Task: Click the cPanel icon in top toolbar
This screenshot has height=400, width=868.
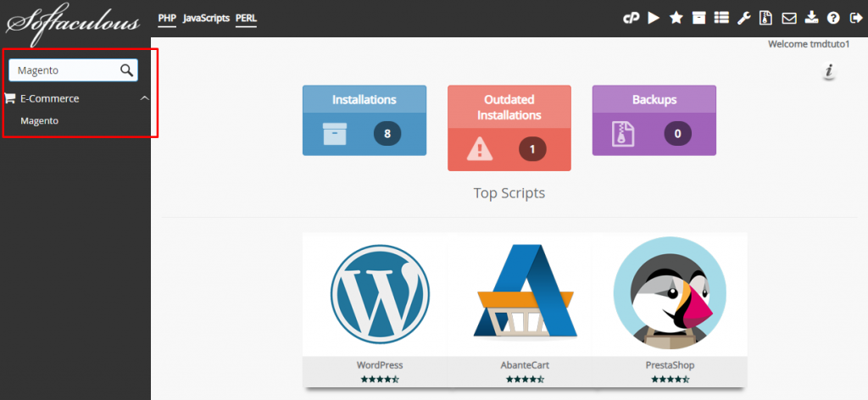Action: point(631,18)
